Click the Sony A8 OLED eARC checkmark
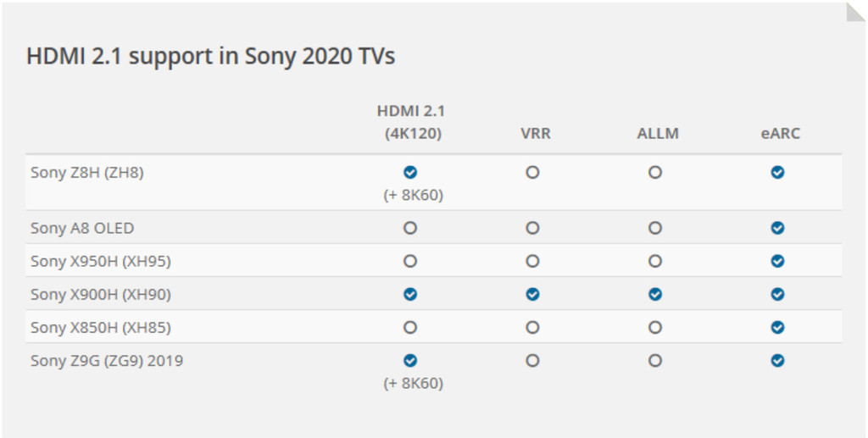The width and height of the screenshot is (868, 438). click(x=777, y=228)
